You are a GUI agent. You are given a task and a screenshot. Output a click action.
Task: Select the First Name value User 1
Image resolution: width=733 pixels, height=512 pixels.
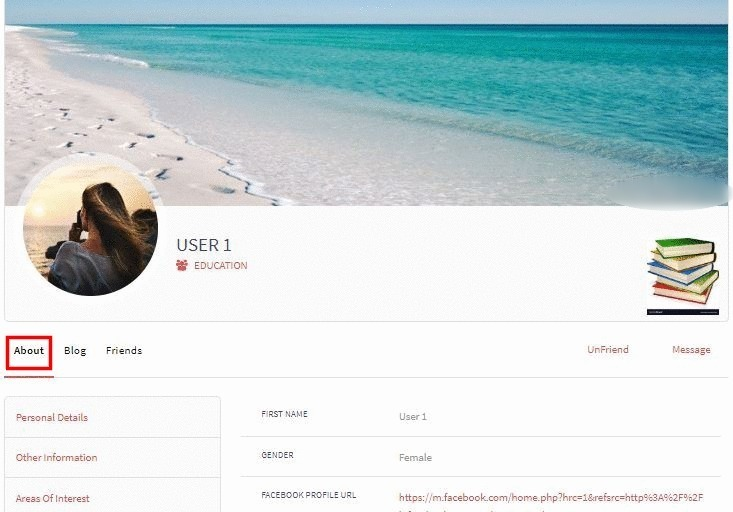click(413, 417)
